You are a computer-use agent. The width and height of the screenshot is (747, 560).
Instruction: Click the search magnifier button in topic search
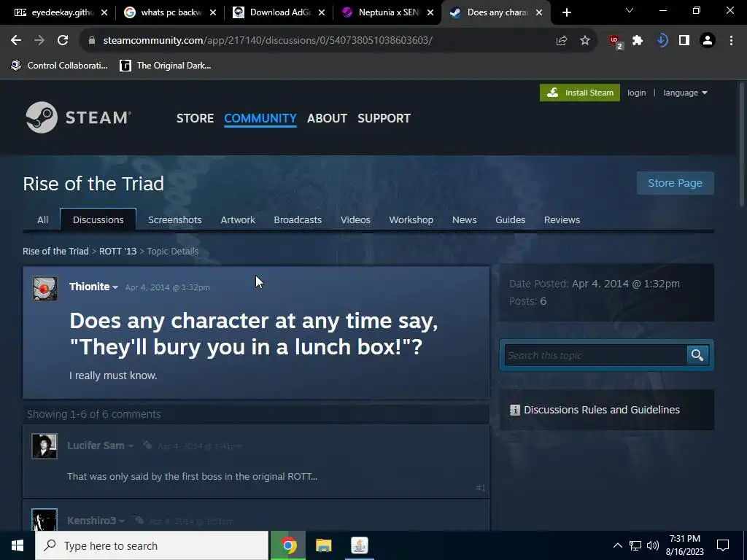697,355
